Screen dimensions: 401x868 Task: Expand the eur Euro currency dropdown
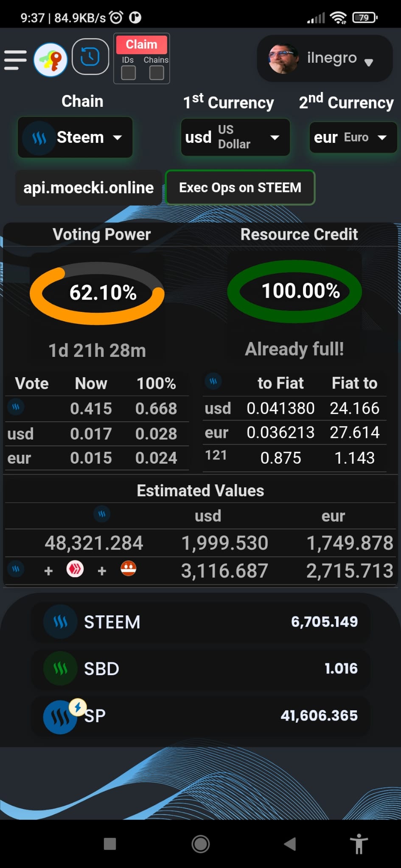[353, 137]
